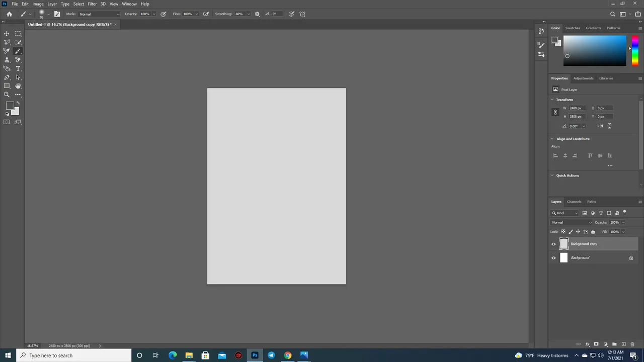
Task: Select the Quick Selection tool
Action: click(x=18, y=42)
